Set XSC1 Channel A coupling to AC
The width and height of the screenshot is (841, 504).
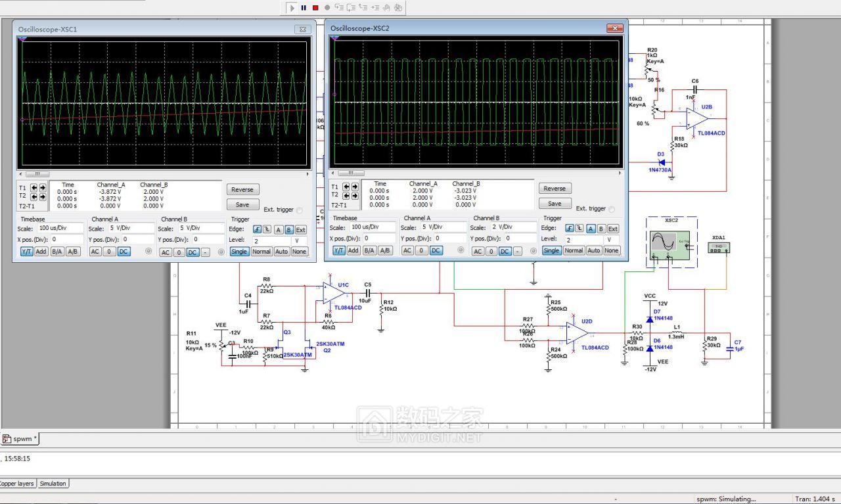pyautogui.click(x=95, y=252)
